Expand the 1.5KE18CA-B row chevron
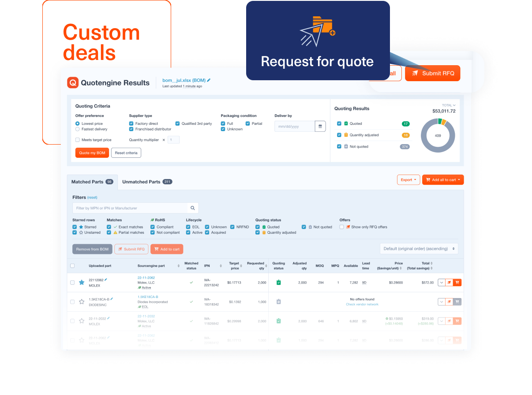The height and width of the screenshot is (395, 532). (x=442, y=302)
